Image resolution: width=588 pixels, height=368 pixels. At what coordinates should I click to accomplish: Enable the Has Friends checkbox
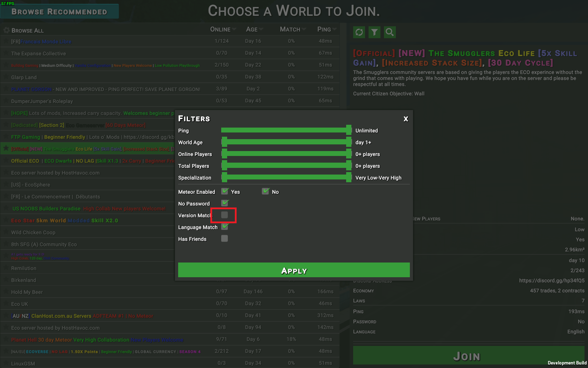225,239
